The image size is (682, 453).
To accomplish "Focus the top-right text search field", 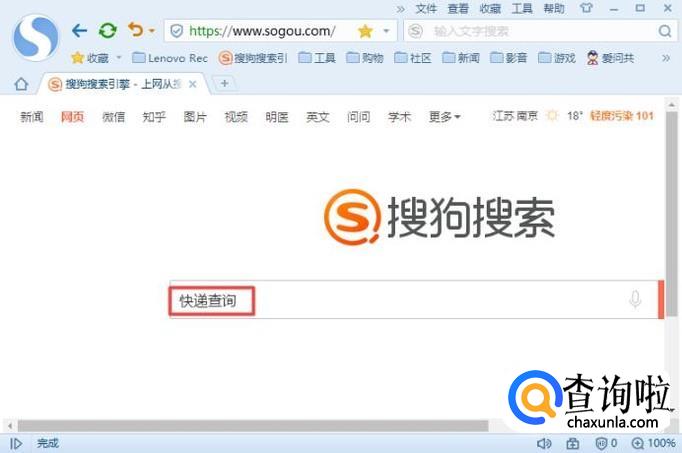I will [x=542, y=31].
